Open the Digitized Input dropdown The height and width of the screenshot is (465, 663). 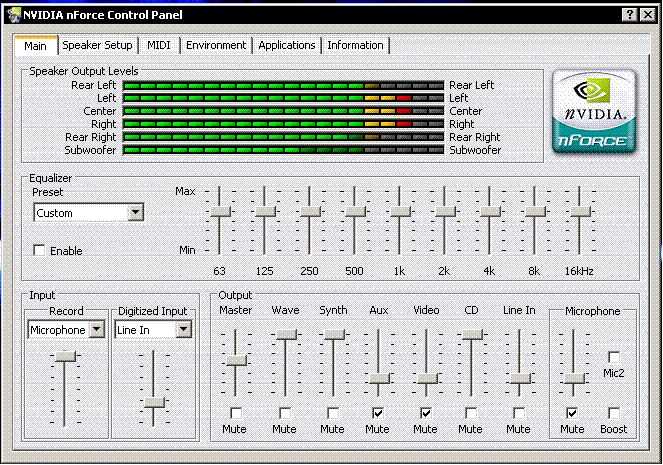tap(183, 330)
